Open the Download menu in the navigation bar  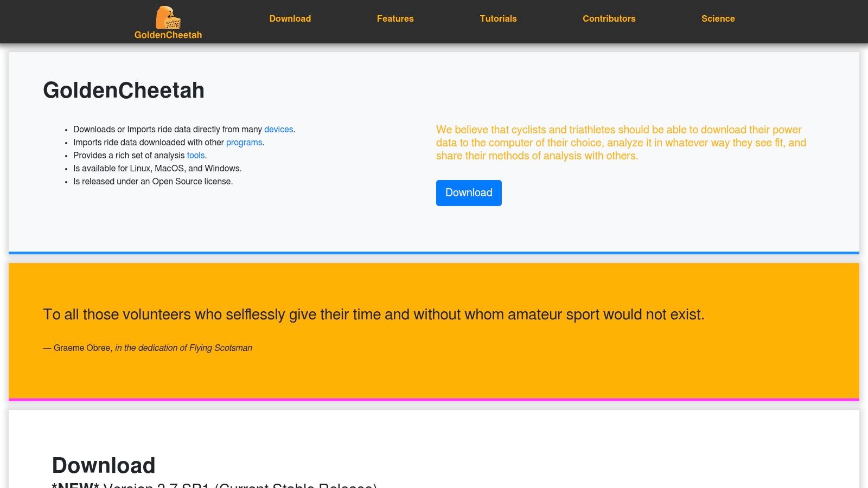290,18
